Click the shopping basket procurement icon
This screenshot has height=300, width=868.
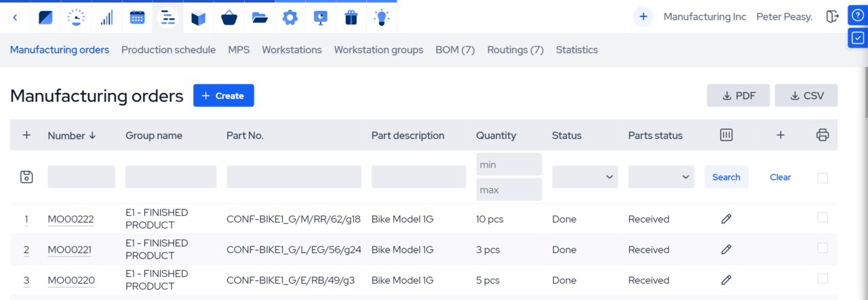point(229,18)
